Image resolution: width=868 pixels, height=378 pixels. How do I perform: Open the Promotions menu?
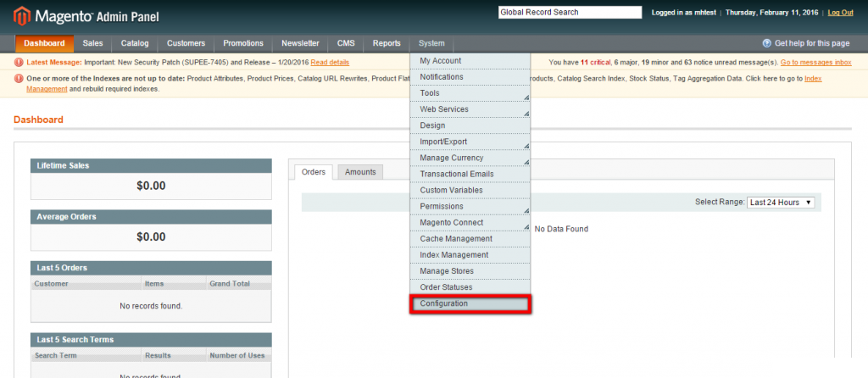[x=243, y=43]
